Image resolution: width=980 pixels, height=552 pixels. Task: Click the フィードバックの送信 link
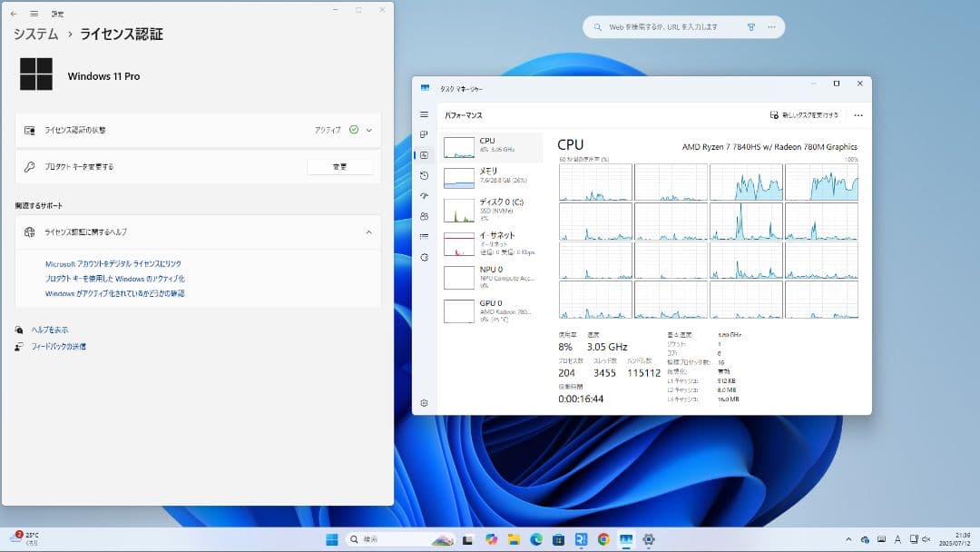[x=59, y=346]
